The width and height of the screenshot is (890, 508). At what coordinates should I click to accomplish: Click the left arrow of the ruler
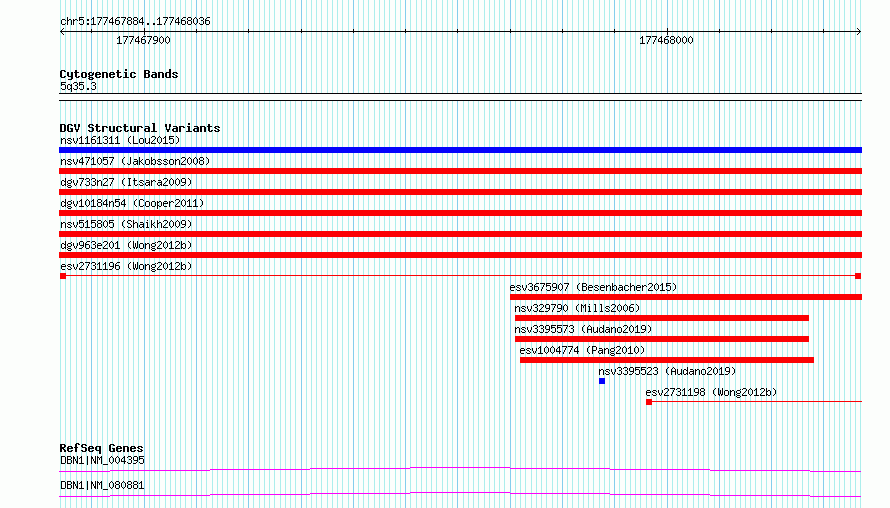click(62, 32)
